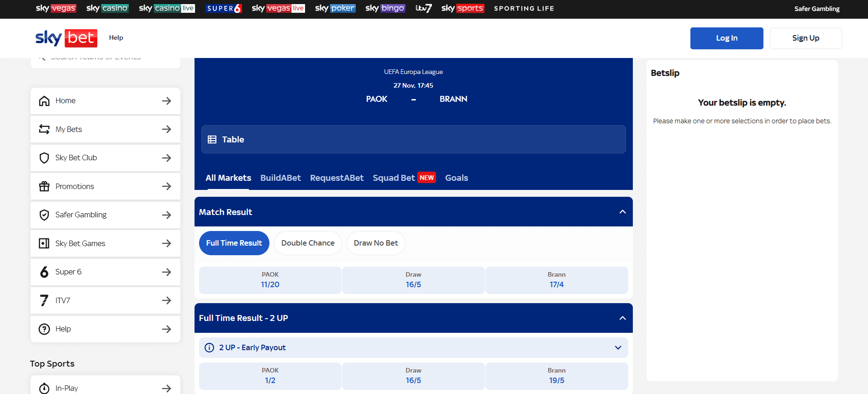Collapse the Match Result section chevron

point(622,212)
